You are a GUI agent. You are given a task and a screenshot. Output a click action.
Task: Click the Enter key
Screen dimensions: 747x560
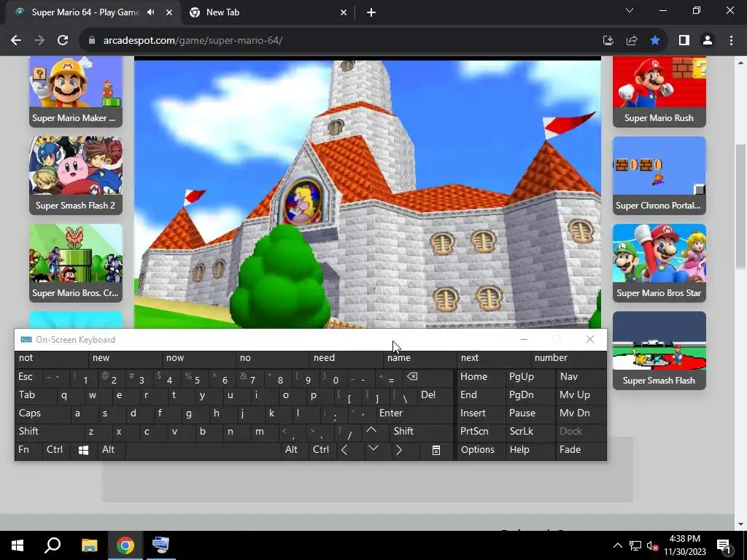coord(414,413)
